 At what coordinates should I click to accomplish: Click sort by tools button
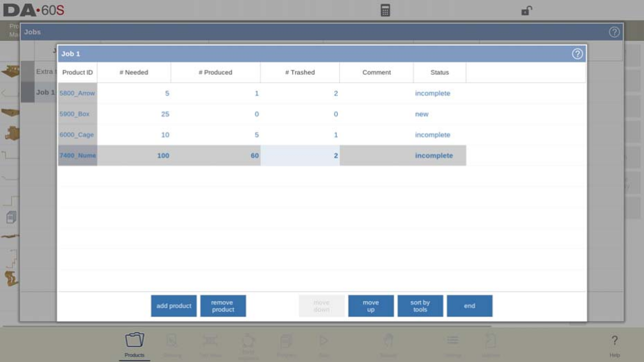420,306
